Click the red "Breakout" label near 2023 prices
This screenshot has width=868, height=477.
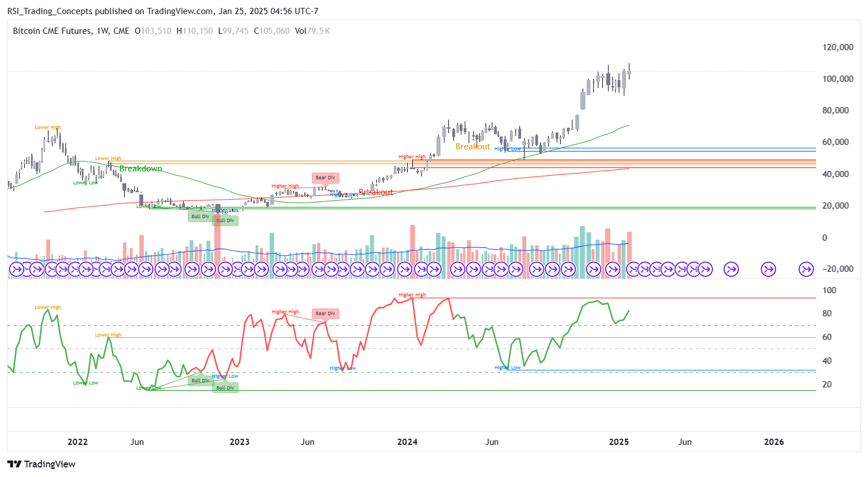[x=376, y=192]
